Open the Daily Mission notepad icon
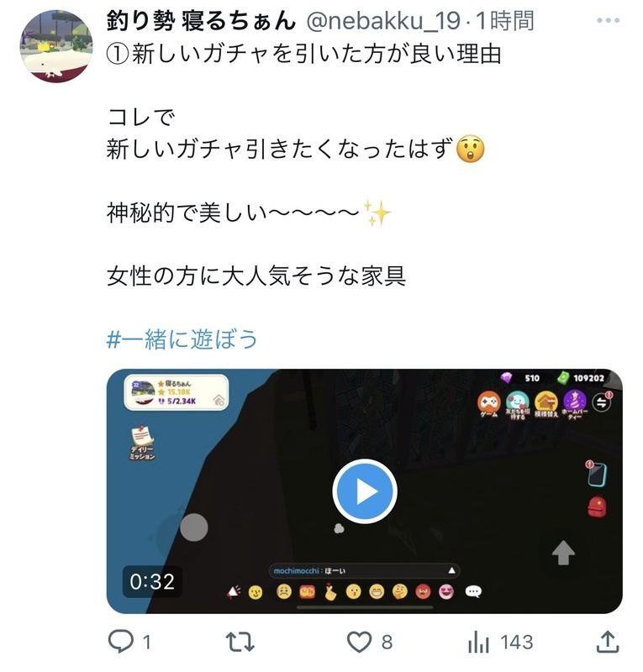 click(142, 443)
